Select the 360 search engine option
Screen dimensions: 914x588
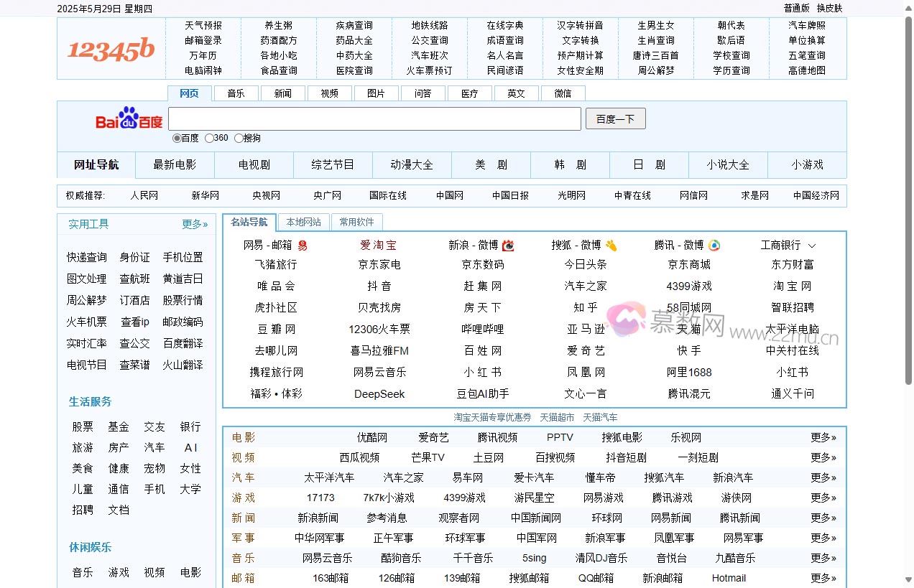click(208, 138)
